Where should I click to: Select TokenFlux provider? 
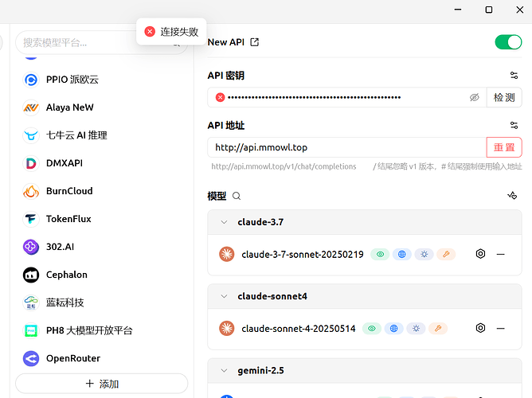(x=102, y=219)
